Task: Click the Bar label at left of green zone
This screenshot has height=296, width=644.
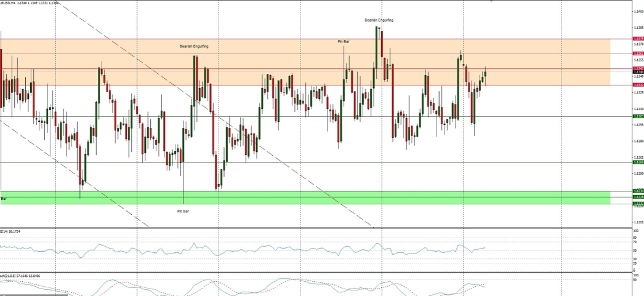Action: 4,199
